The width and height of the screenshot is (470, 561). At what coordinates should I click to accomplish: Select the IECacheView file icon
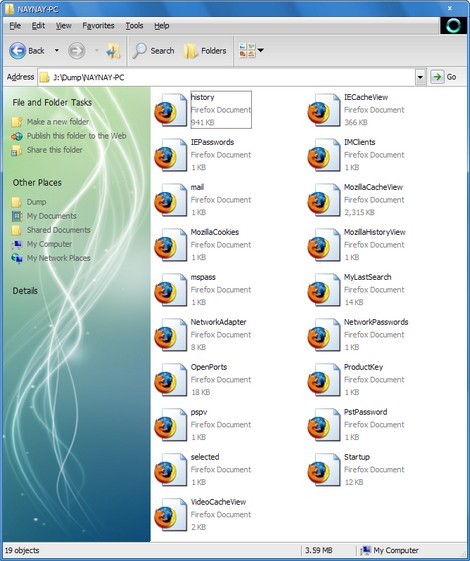tap(324, 110)
